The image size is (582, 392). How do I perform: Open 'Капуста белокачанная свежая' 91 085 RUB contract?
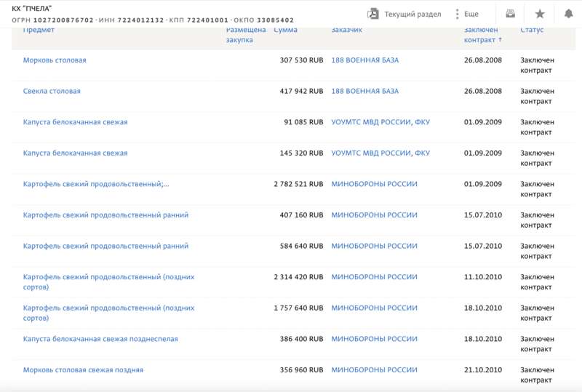[x=75, y=122]
